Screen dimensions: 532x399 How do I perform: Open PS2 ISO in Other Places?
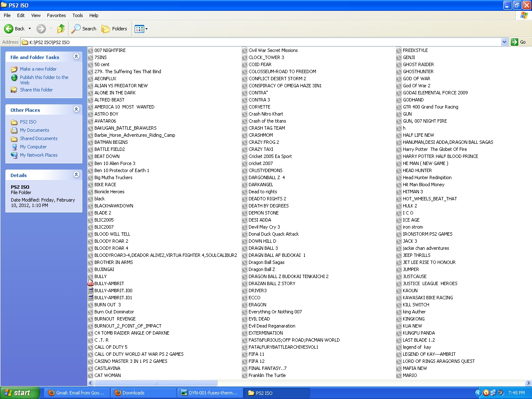pos(28,122)
